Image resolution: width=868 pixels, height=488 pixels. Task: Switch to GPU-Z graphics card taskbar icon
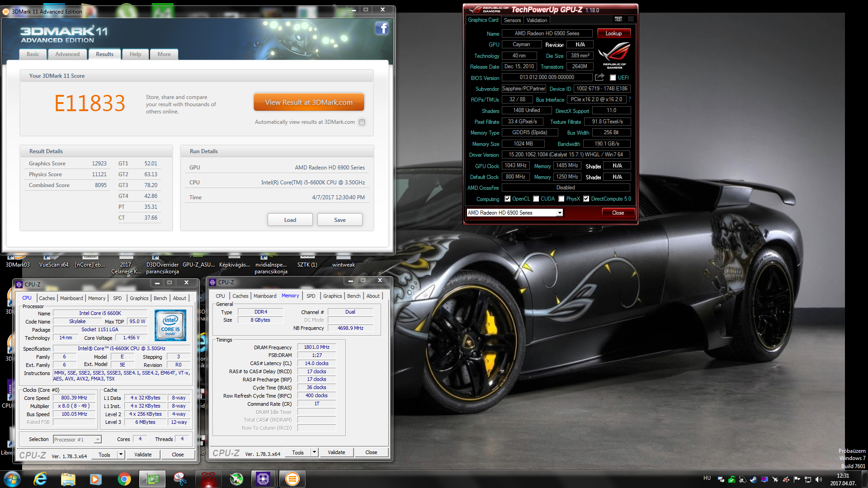(x=152, y=479)
